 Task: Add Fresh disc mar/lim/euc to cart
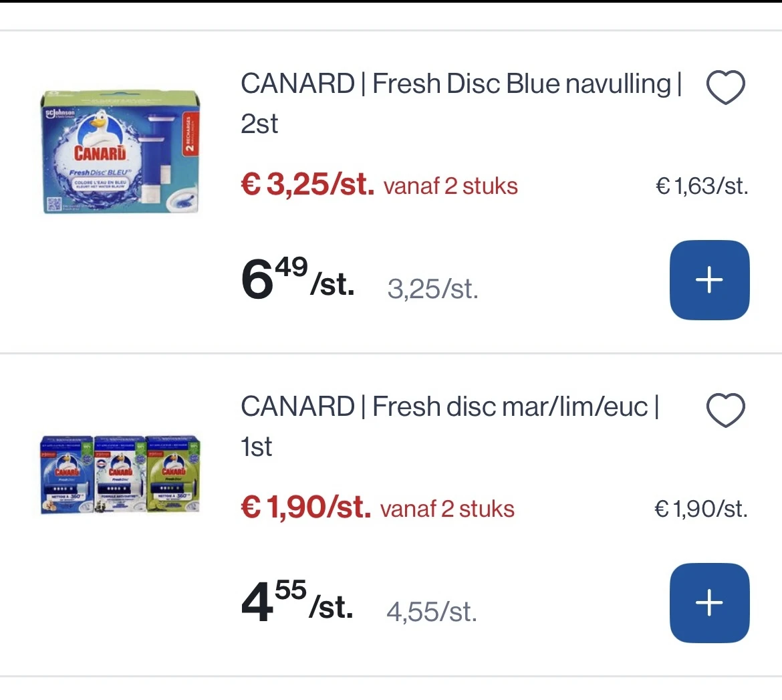click(709, 603)
